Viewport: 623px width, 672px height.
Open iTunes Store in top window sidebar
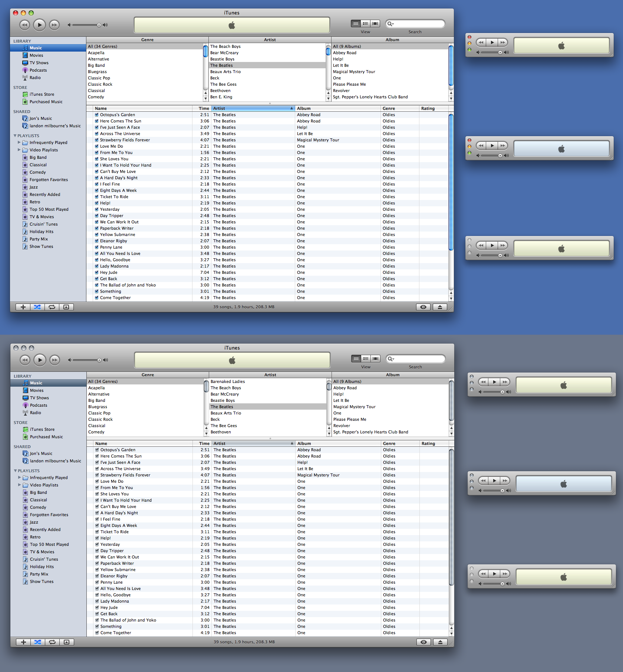42,94
